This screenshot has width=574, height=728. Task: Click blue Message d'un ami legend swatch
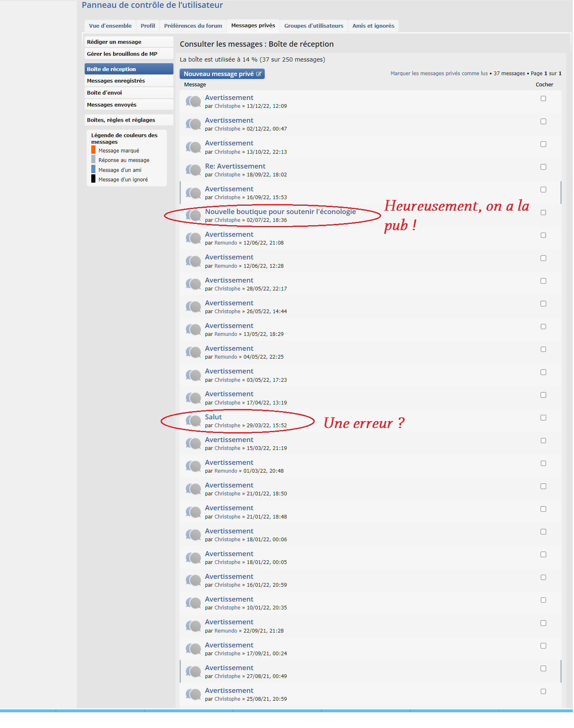pyautogui.click(x=93, y=169)
